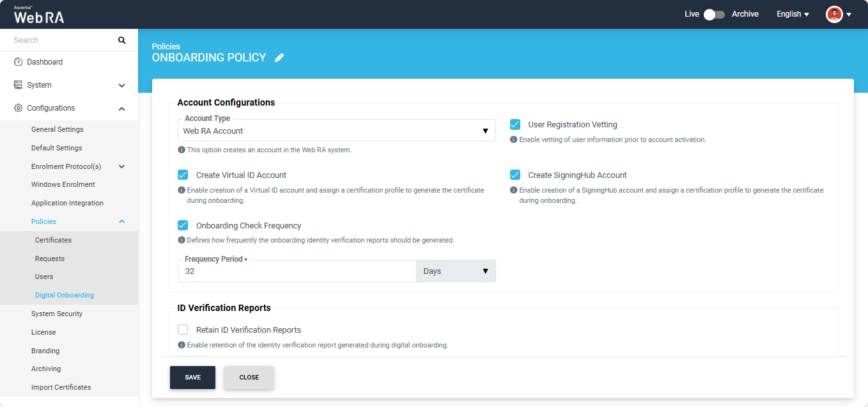Open the Days period unit dropdown
This screenshot has height=407, width=868.
pos(456,271)
